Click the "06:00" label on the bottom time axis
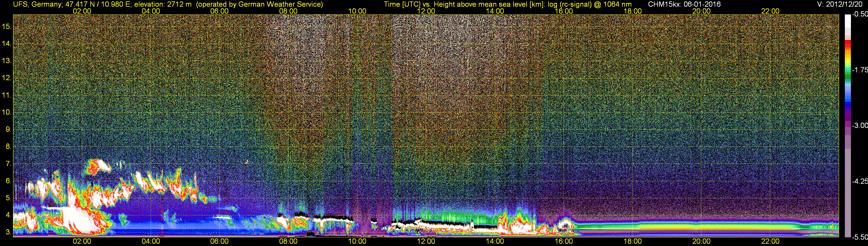 pyautogui.click(x=219, y=241)
